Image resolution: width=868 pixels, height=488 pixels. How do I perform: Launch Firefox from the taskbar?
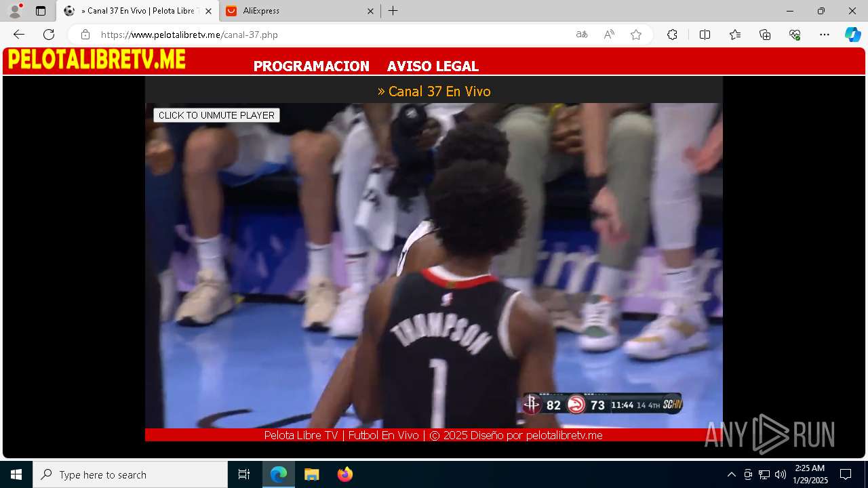[345, 474]
